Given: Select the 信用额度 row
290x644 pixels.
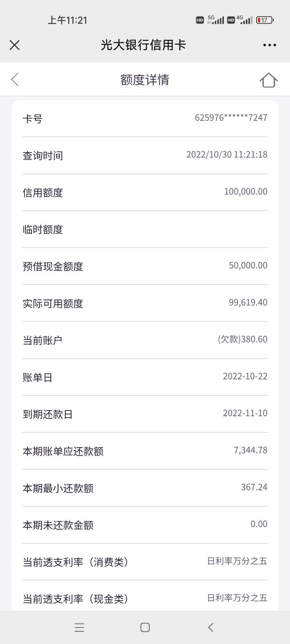Looking at the screenshot, I should (145, 192).
